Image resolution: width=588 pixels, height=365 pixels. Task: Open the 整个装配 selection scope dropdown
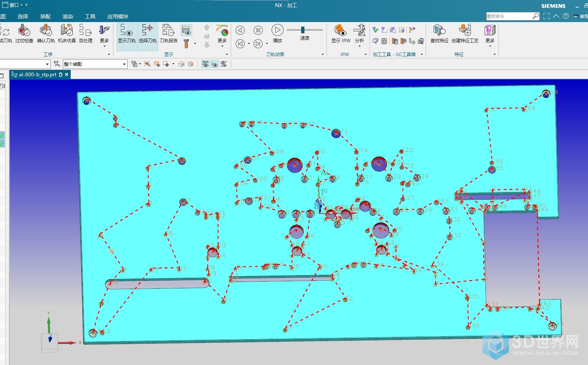coord(95,64)
